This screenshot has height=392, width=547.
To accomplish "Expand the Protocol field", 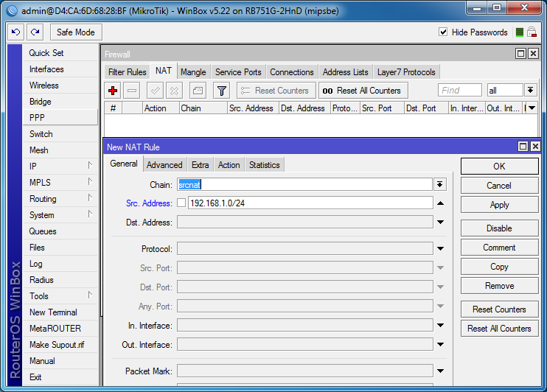I will [441, 248].
